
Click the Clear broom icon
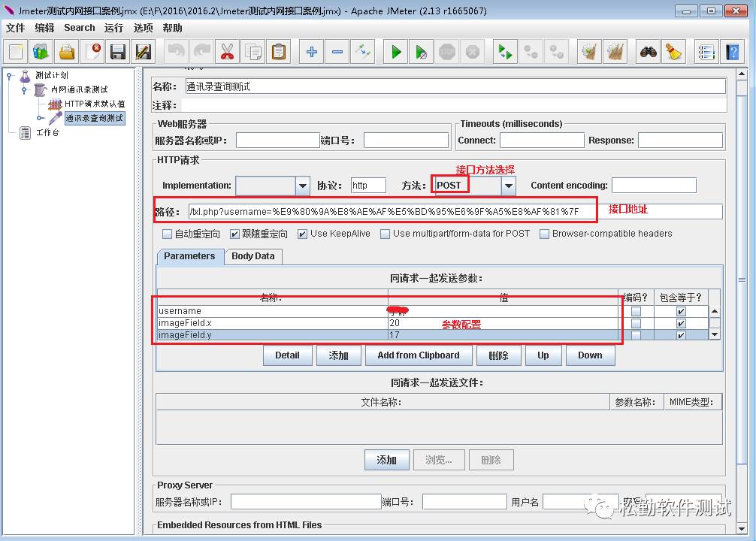[589, 52]
